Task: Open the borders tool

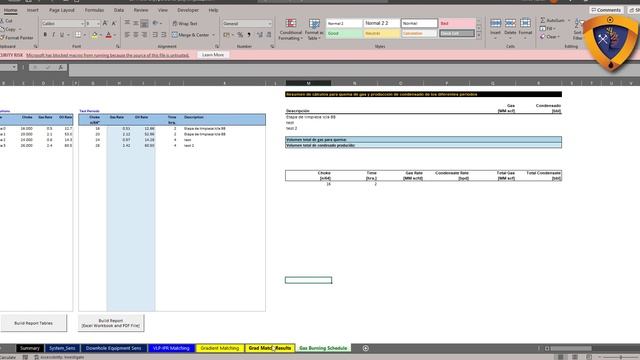Action: tap(78, 35)
